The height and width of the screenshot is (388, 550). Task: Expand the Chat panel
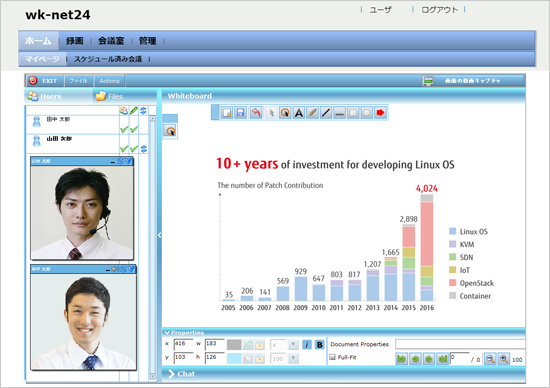point(181,374)
